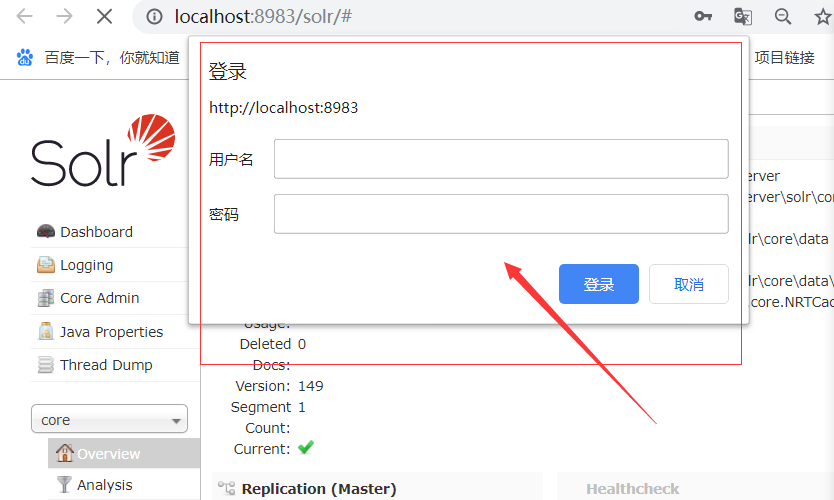The height and width of the screenshot is (500, 834).
Task: Click the 取消 cancel button
Action: point(689,284)
